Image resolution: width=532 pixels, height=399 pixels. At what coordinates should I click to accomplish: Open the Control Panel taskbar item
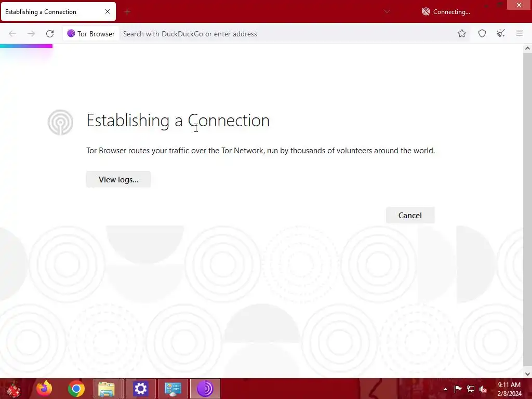[x=173, y=389]
